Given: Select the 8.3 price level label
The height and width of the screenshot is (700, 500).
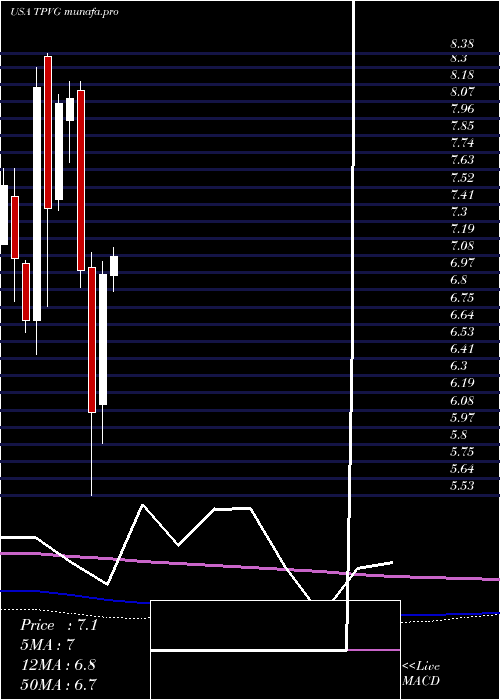Looking at the screenshot, I should 459,58.
